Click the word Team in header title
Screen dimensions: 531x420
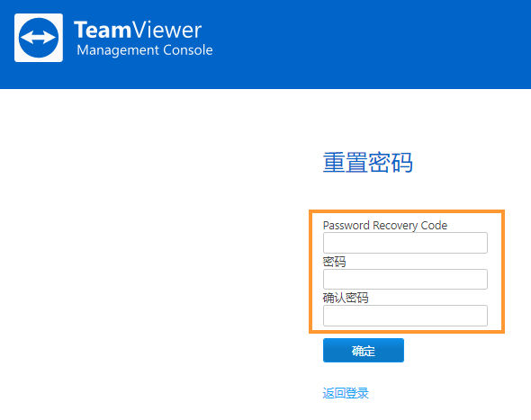103,30
